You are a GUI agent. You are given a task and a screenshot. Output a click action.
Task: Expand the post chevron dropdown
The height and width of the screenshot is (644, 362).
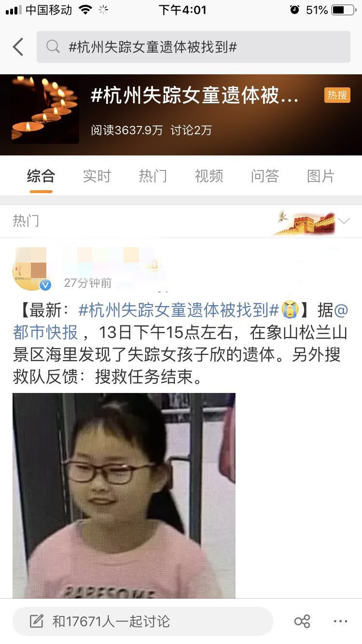344,222
